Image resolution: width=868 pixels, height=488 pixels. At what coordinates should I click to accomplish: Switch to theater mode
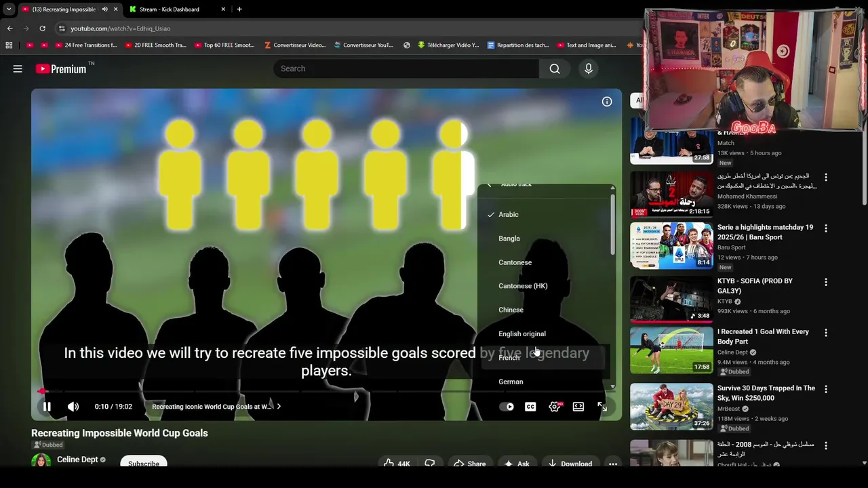pos(578,407)
